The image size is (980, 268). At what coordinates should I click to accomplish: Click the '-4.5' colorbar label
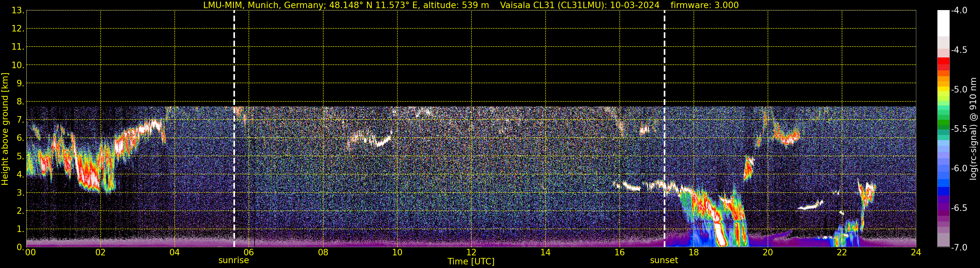coord(959,50)
